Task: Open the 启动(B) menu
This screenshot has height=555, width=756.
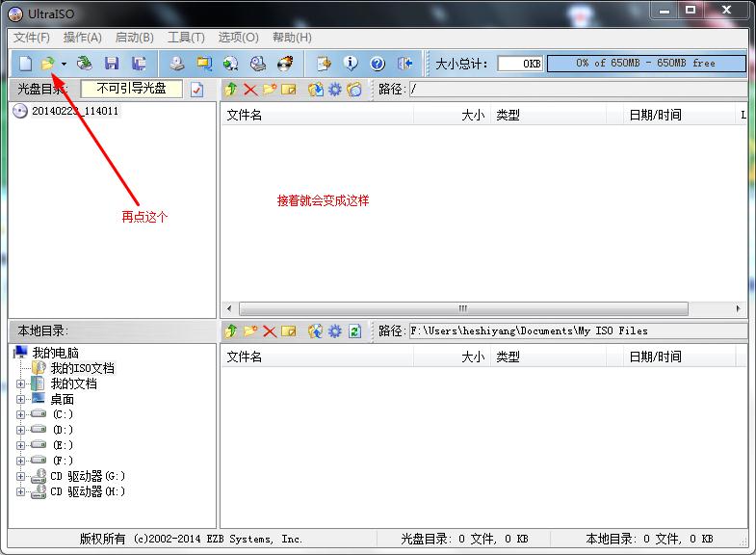Action: (x=135, y=38)
